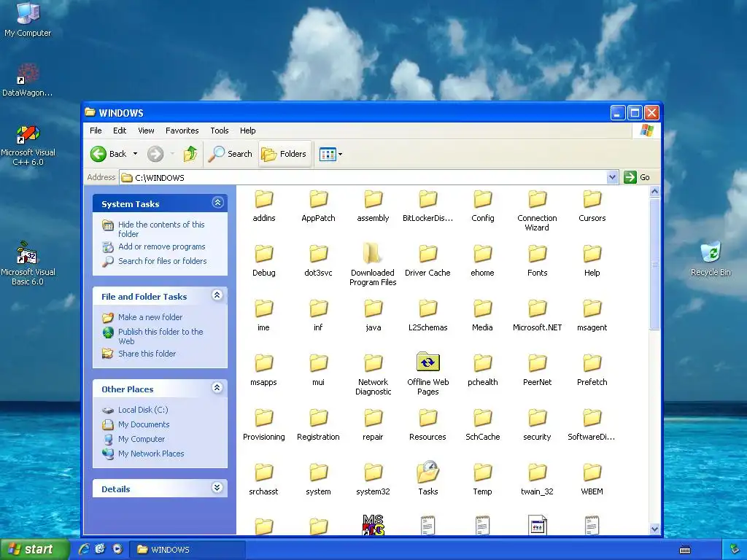
Task: Click the Back arrow button
Action: 109,154
